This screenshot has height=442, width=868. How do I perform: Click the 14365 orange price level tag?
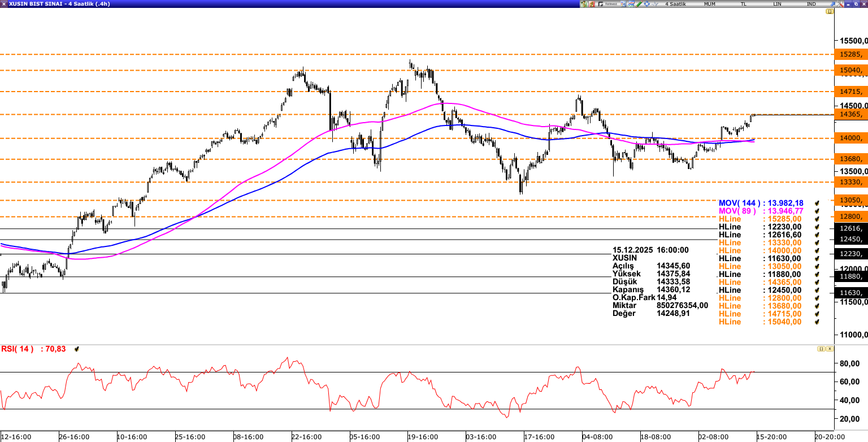(x=849, y=114)
